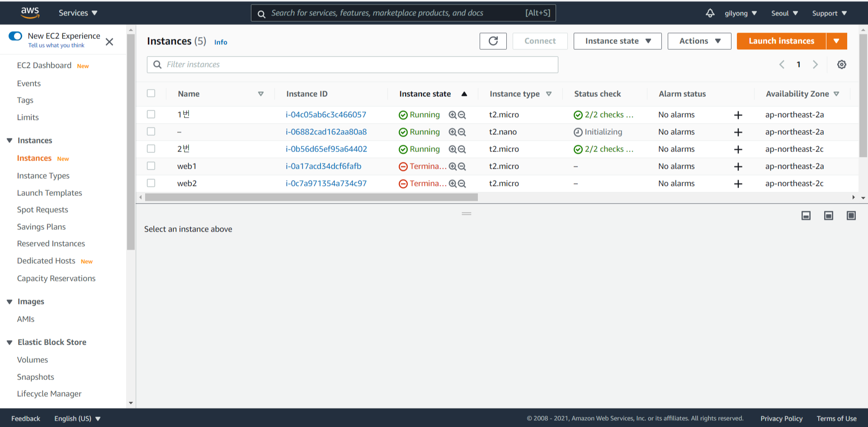
Task: Add alarm plus icon for web2 instance
Action: (x=738, y=184)
